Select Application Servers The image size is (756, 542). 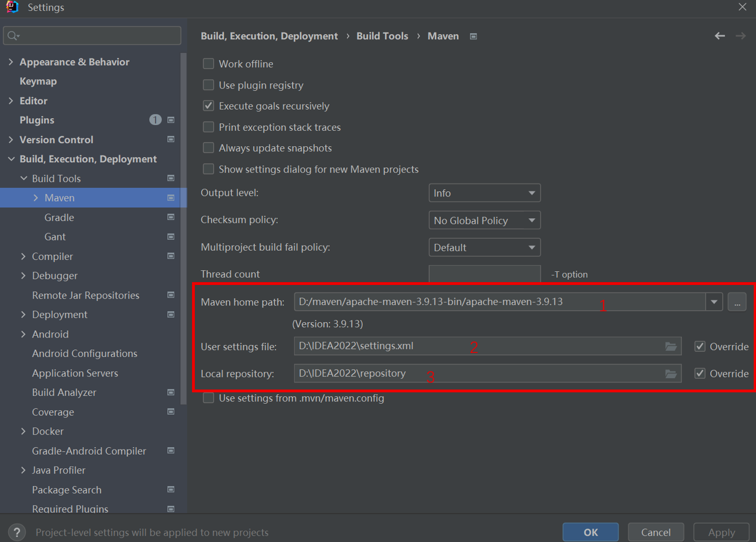tap(75, 373)
